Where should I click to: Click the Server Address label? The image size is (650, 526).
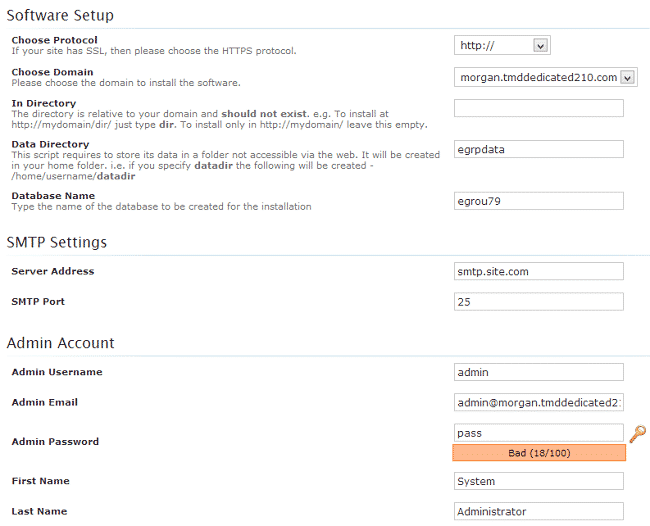coord(53,271)
